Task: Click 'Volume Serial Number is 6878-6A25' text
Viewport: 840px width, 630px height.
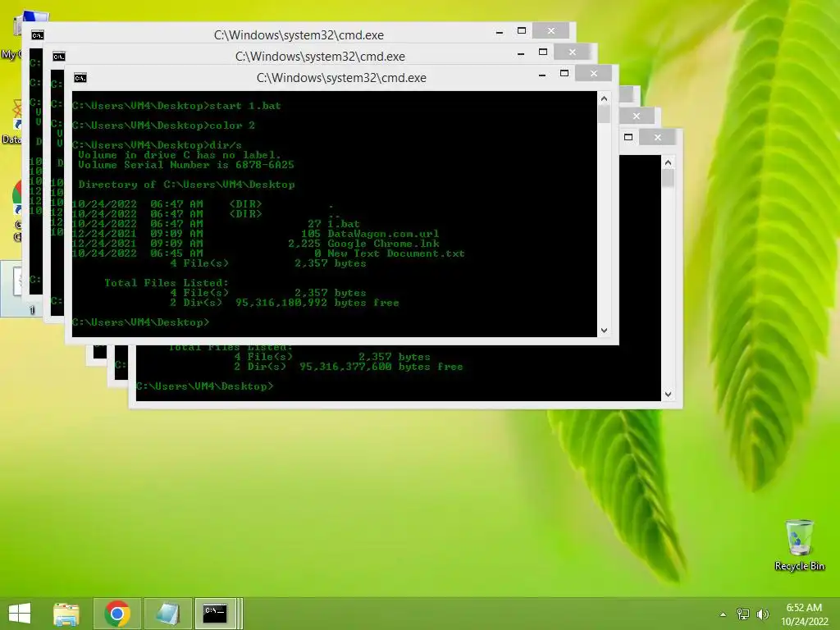Action: pos(186,165)
